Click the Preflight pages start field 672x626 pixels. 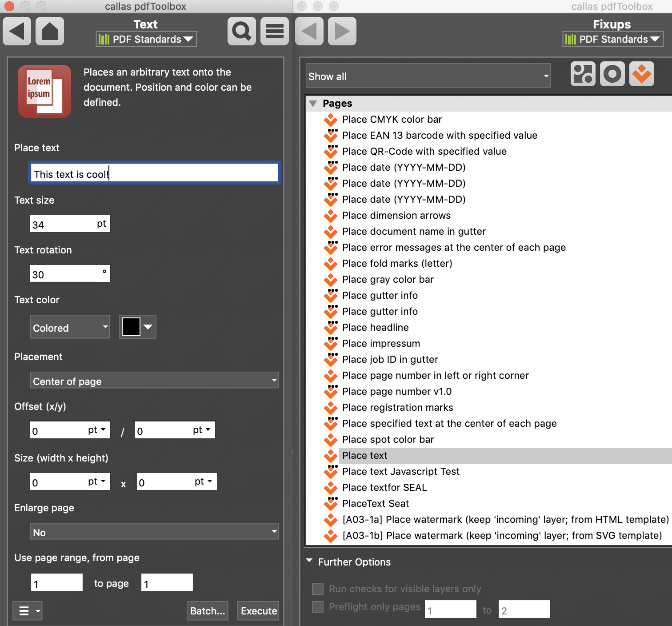pos(451,609)
